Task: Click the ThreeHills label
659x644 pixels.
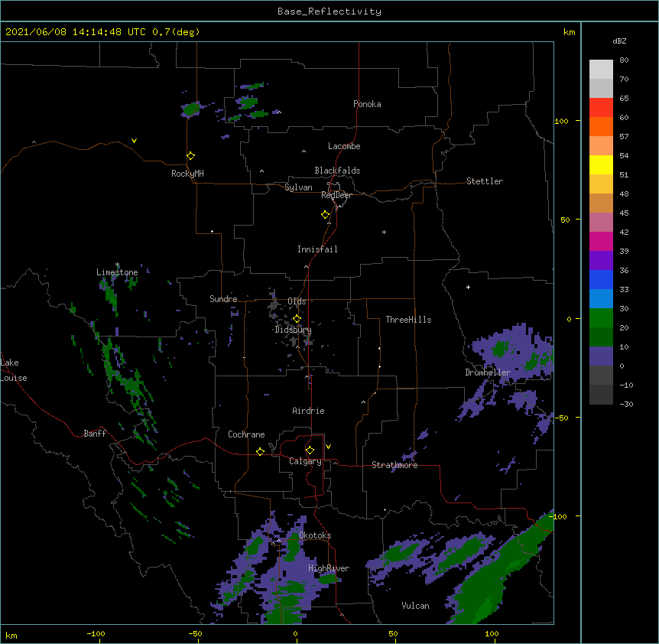Action: (x=408, y=320)
